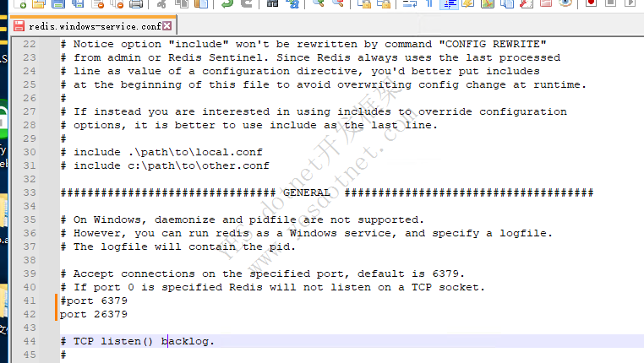Close current document via toolbar icon
The image size is (644, 363).
98,3
